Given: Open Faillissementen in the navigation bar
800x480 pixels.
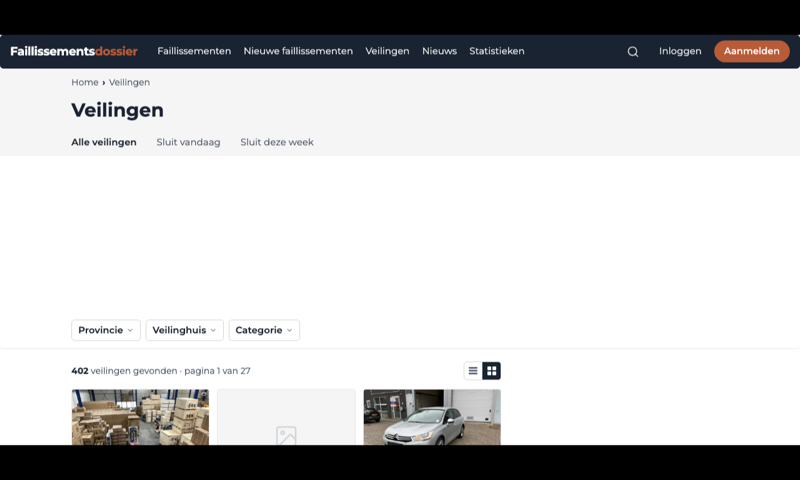Looking at the screenshot, I should (194, 51).
